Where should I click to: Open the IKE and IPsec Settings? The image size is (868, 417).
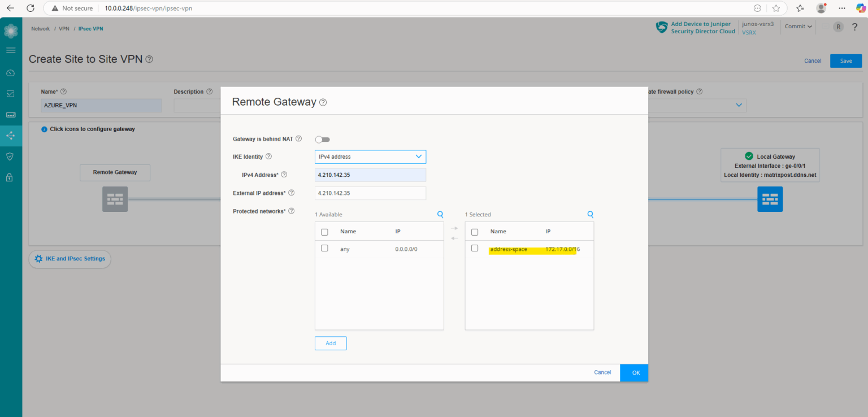[70, 259]
